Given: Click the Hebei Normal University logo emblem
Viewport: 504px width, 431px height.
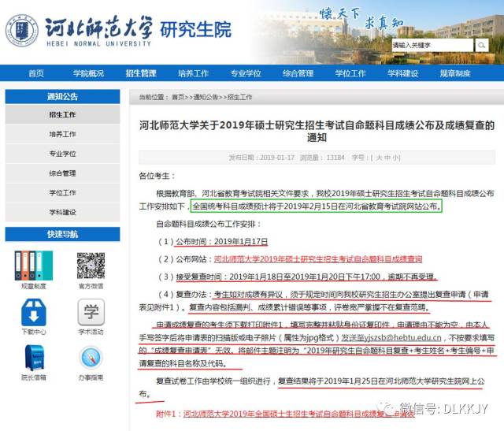Looking at the screenshot, I should pos(22,32).
